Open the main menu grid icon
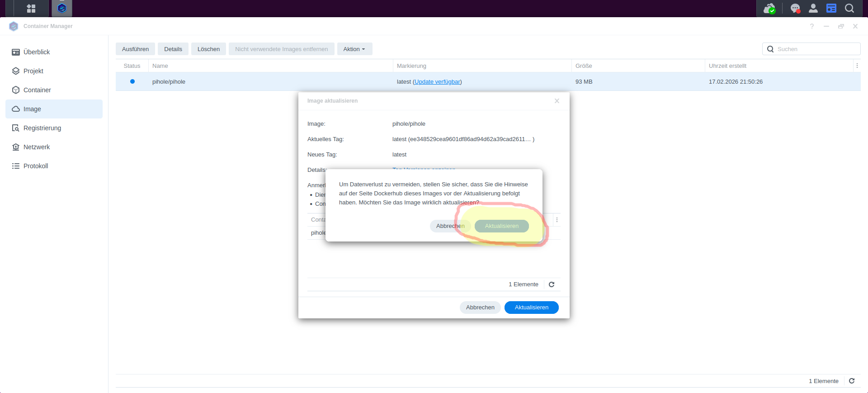 (31, 8)
